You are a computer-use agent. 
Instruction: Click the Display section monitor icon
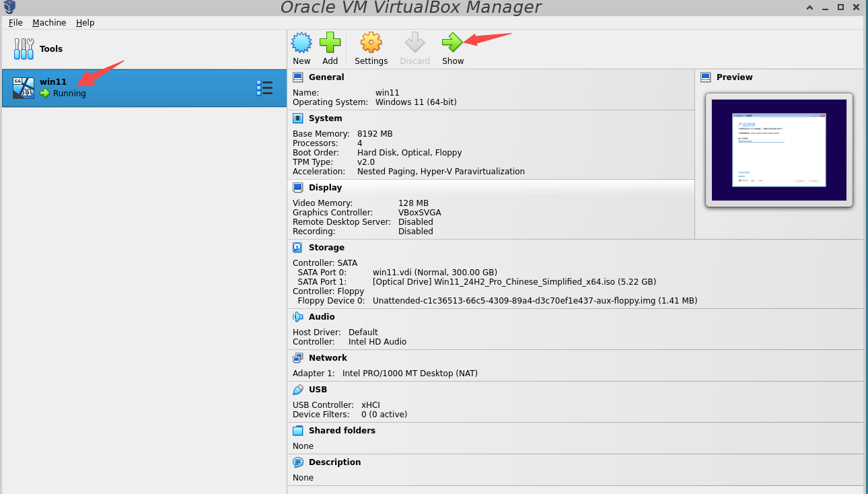pos(298,188)
